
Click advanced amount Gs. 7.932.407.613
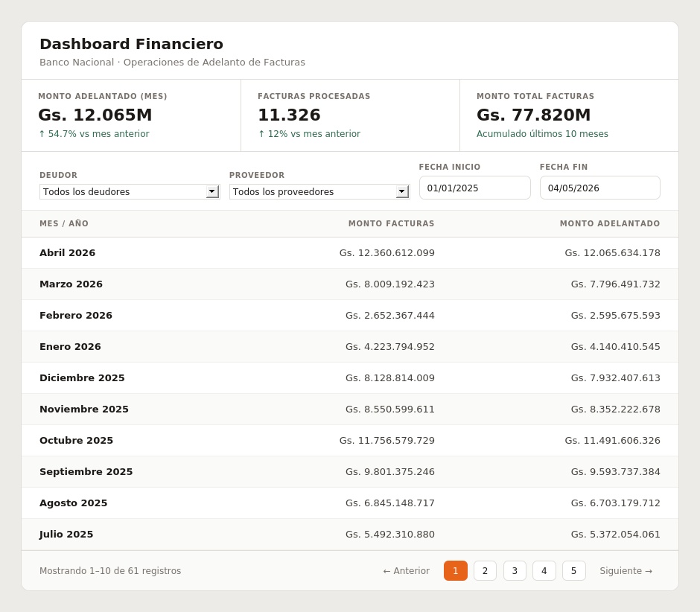[615, 377]
